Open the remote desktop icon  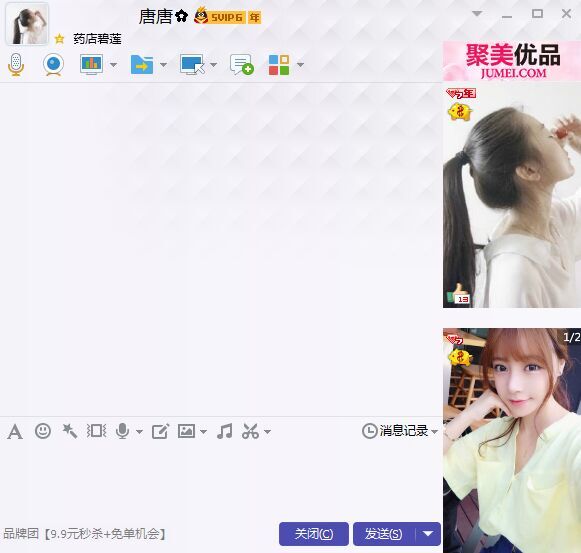pos(192,64)
